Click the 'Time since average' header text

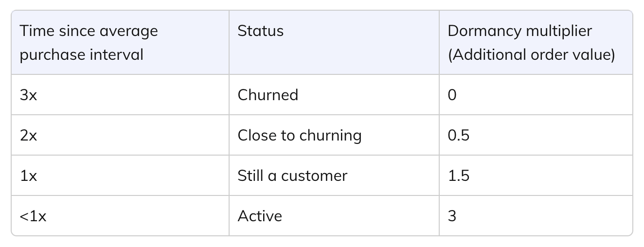pyautogui.click(x=89, y=31)
